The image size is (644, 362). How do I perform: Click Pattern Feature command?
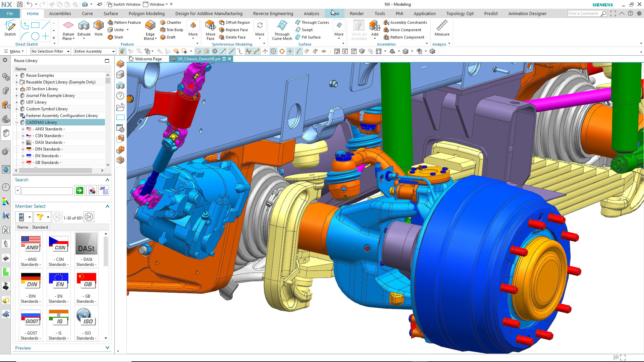point(124,22)
